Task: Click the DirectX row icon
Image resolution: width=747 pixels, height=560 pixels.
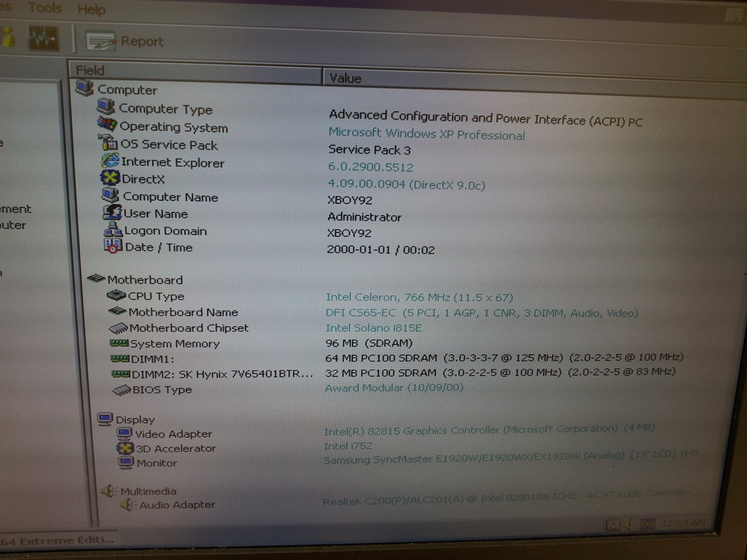Action: tap(110, 178)
